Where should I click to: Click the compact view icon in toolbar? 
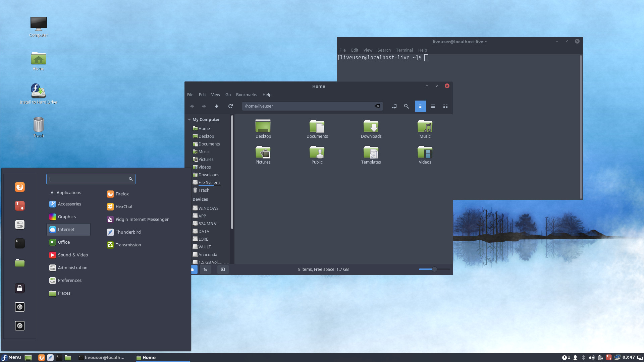tap(445, 106)
